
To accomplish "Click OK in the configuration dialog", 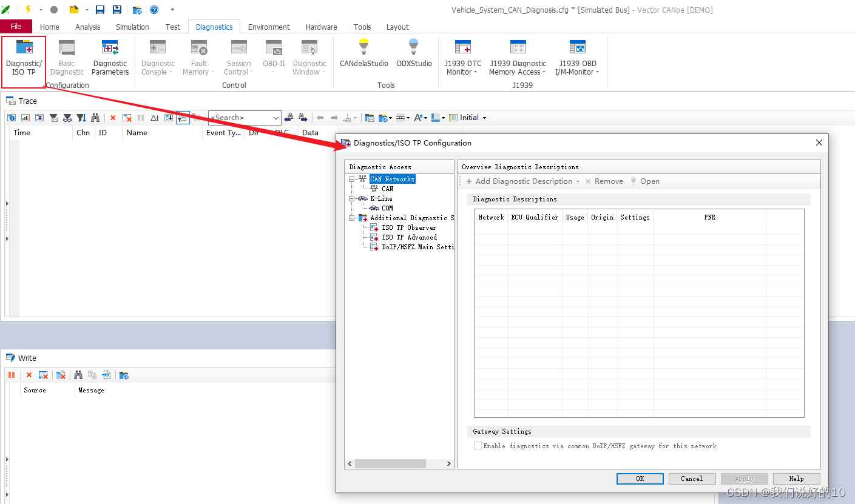I will (x=640, y=479).
